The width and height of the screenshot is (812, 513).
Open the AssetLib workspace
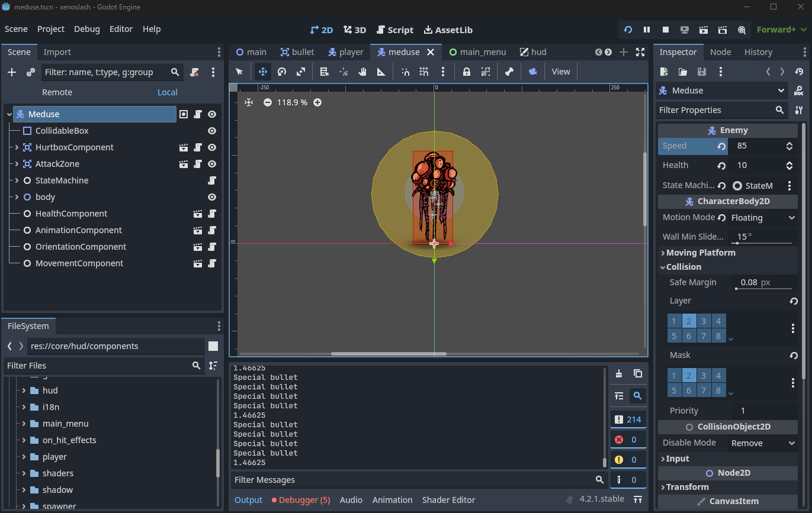448,30
